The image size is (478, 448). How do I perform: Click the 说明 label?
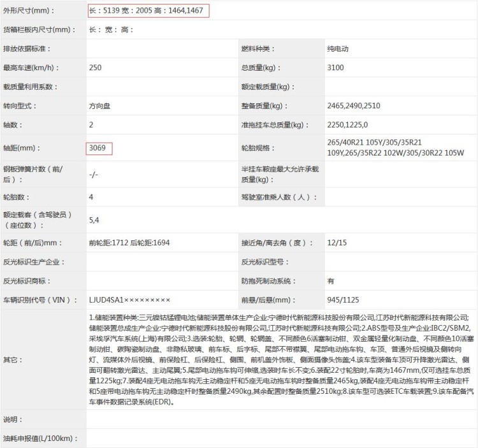(x=13, y=420)
